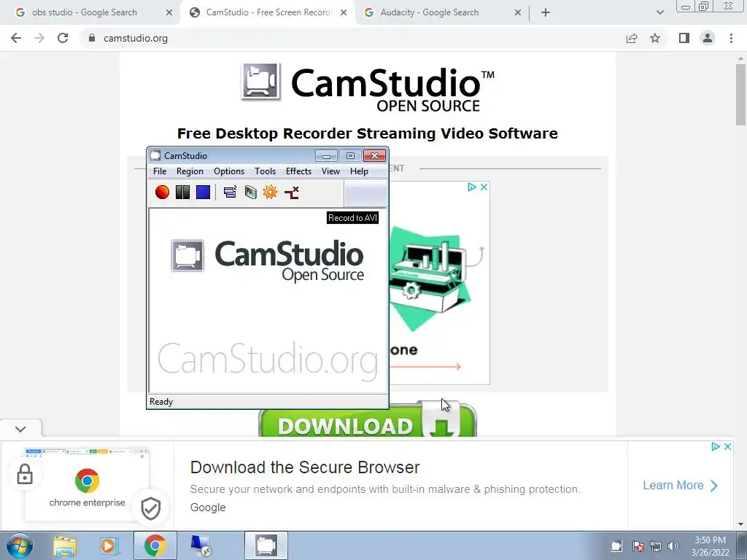Go forward in browser
Viewport: 747px width, 560px height.
(x=39, y=38)
